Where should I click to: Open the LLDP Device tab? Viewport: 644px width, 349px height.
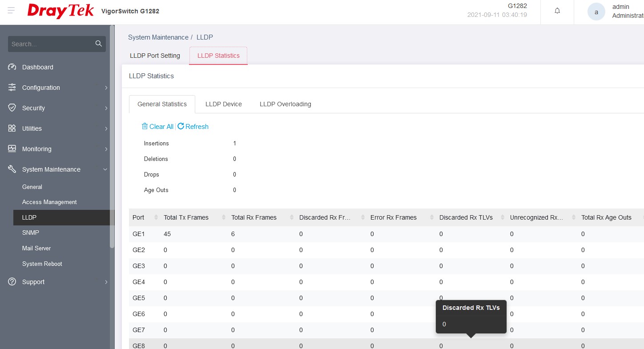[x=224, y=104]
